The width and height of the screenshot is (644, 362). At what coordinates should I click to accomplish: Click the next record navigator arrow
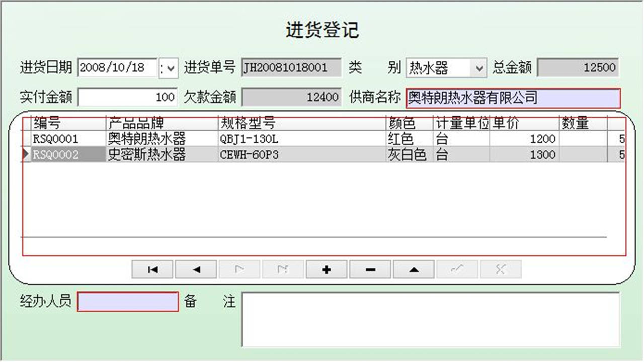click(239, 269)
